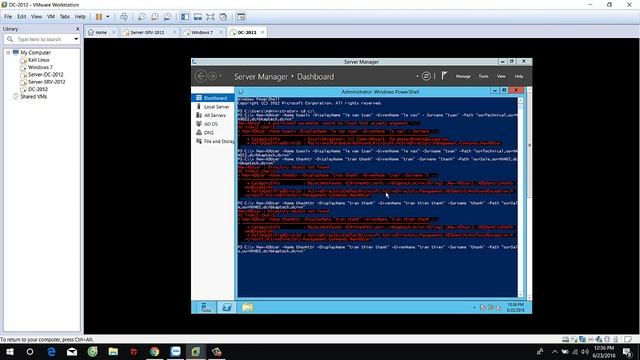Select Kali Linux in the library
Viewport: 640px width, 360px height.
click(x=38, y=60)
